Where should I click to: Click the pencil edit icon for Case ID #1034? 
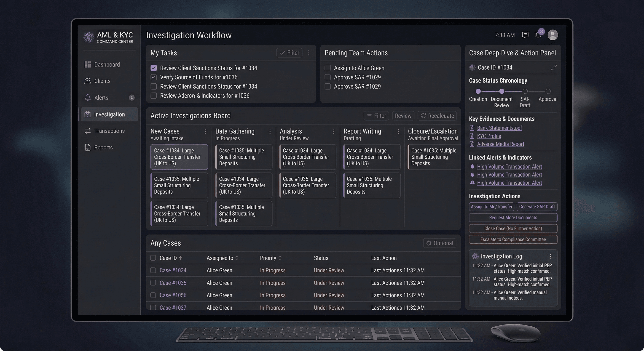(554, 67)
